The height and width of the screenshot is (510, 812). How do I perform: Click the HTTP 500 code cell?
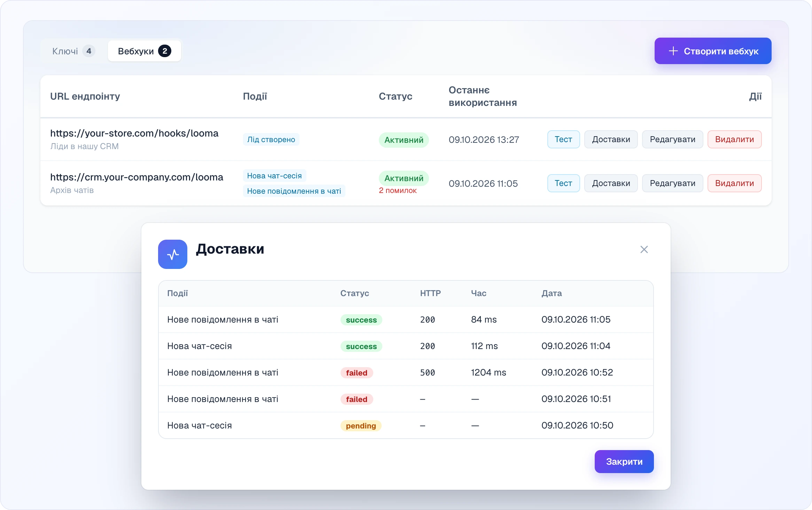coord(428,372)
